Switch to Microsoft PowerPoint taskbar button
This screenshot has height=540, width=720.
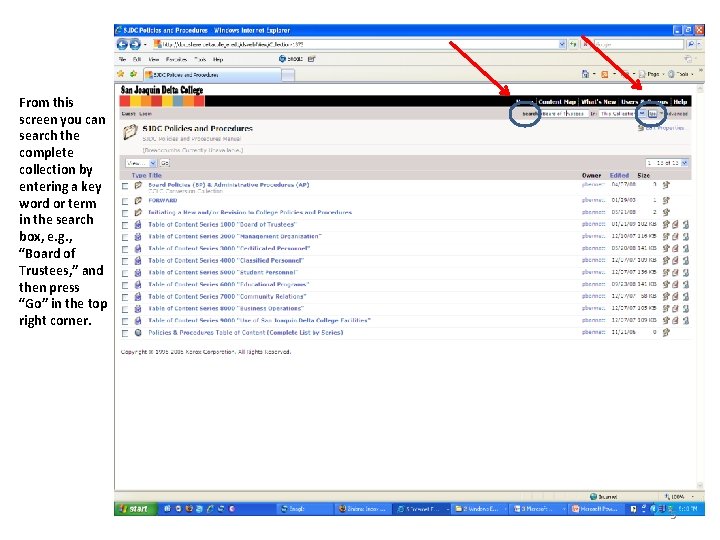pyautogui.click(x=598, y=509)
